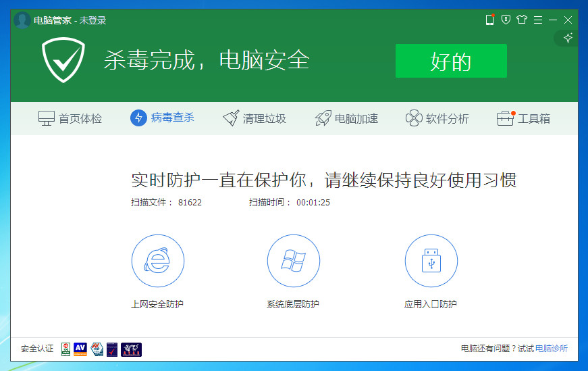The height and width of the screenshot is (371, 588).
Task: Click the hexagonal AV-TEST certification badge
Action: (x=97, y=349)
